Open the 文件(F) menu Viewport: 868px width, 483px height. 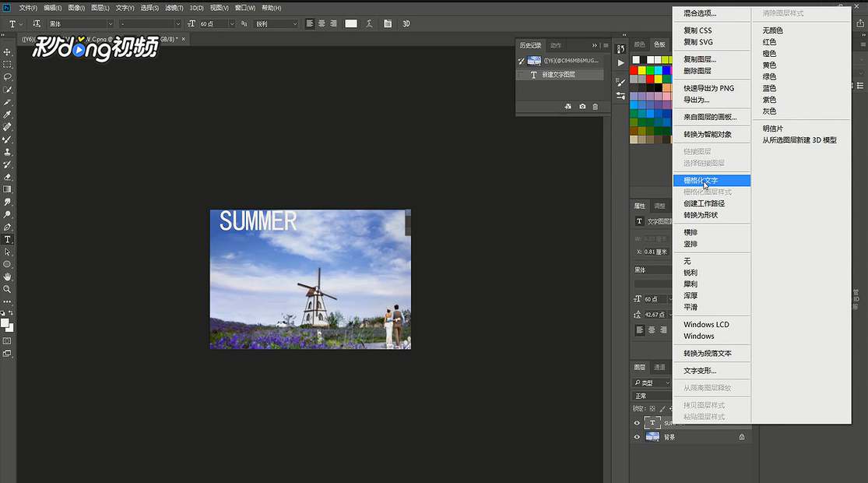(x=28, y=8)
